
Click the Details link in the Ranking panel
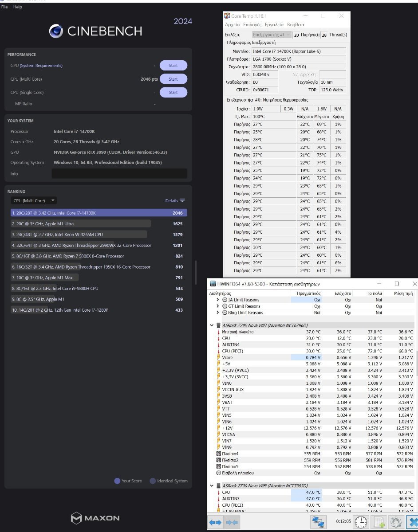click(x=172, y=200)
